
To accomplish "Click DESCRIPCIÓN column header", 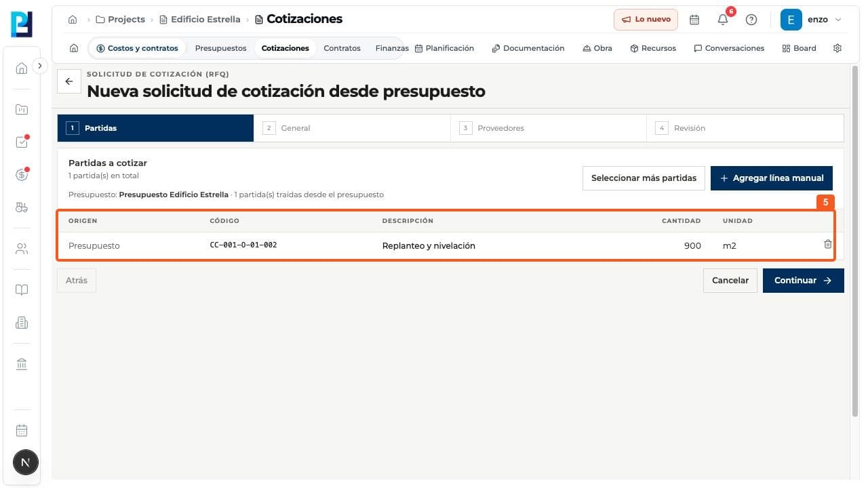I will click(408, 221).
